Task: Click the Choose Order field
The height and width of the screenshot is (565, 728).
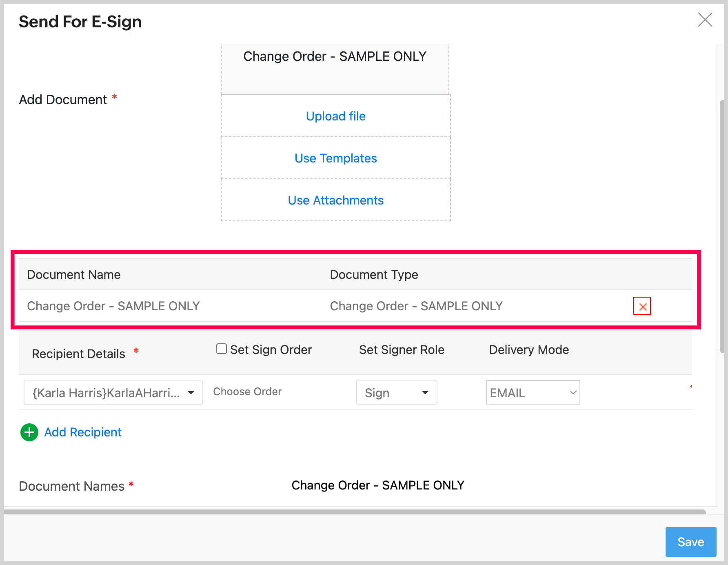Action: [247, 392]
